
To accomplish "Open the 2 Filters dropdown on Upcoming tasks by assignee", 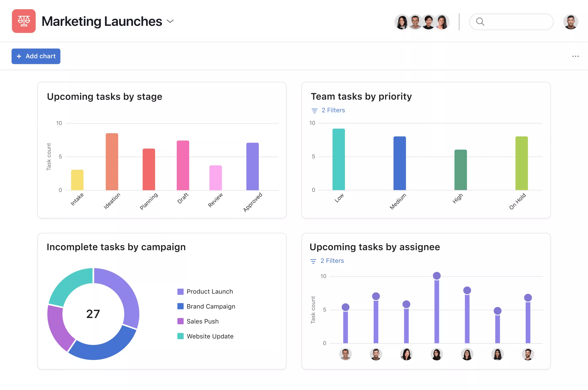I will click(332, 261).
